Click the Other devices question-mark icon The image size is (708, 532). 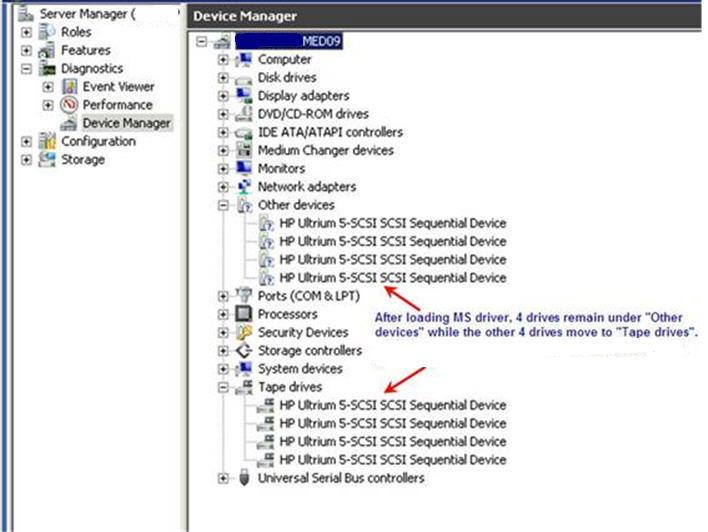(244, 205)
